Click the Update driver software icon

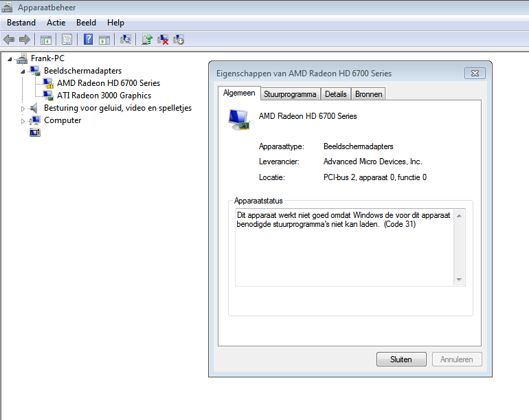(147, 39)
